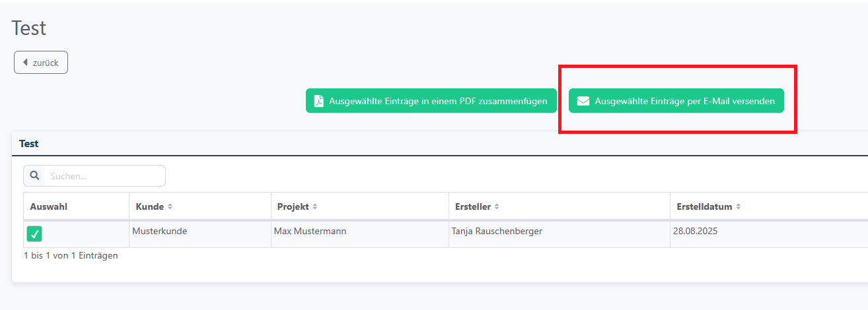Sort table by Projekt column header
Screen dimensions: 868x310
(360, 206)
